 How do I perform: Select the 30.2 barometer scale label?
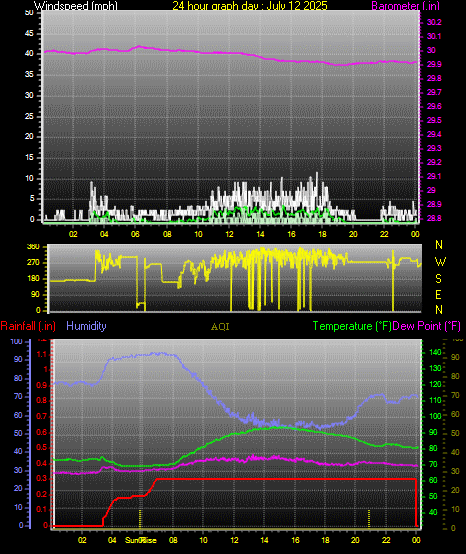[x=434, y=22]
